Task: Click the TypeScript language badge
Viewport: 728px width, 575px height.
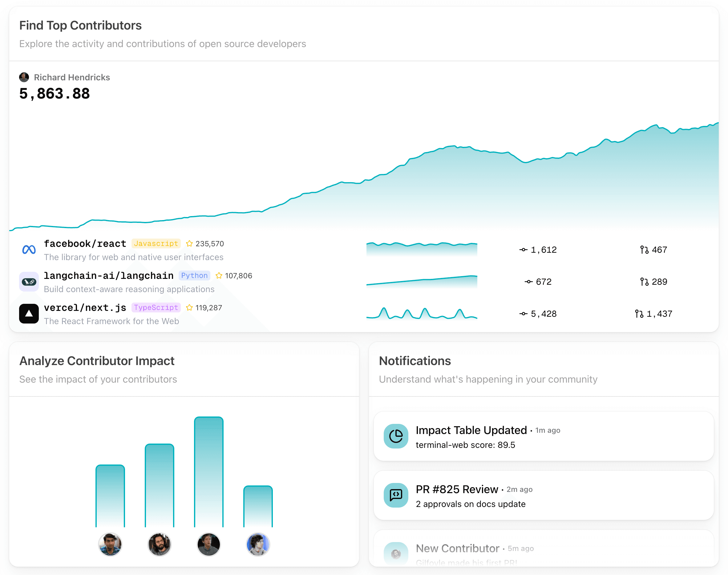Action: [x=156, y=308]
